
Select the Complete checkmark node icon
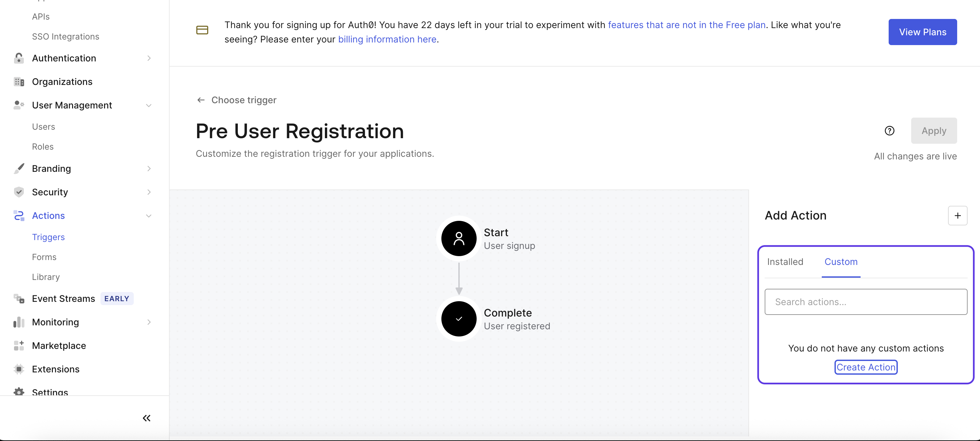click(x=458, y=319)
